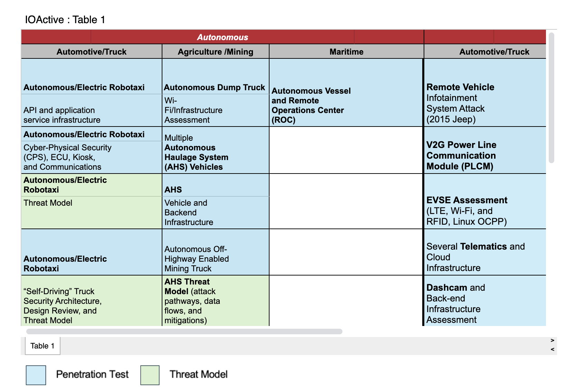The height and width of the screenshot is (392, 566).
Task: Select the blue Penetration Test legend swatch
Action: [x=36, y=374]
